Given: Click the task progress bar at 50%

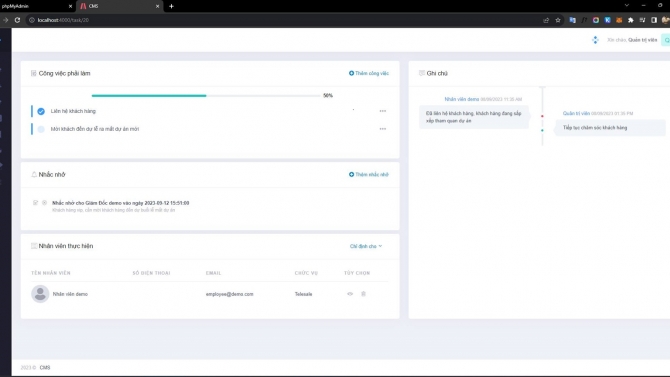Looking at the screenshot, I should pos(206,96).
